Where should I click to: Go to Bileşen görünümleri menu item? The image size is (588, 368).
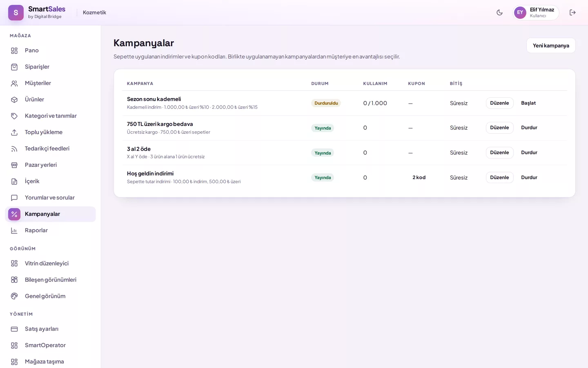(50, 280)
